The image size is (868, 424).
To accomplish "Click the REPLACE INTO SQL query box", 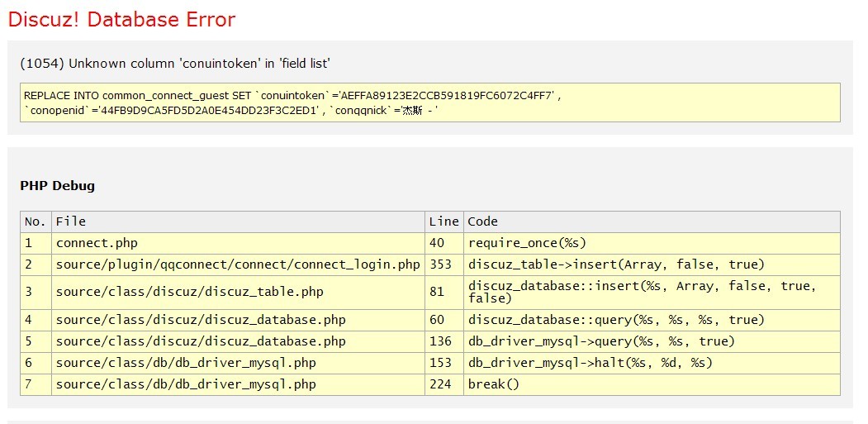I will 429,102.
